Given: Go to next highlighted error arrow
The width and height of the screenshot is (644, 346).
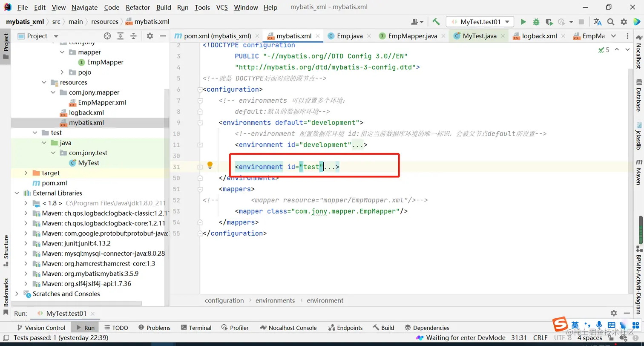Looking at the screenshot, I should point(627,50).
